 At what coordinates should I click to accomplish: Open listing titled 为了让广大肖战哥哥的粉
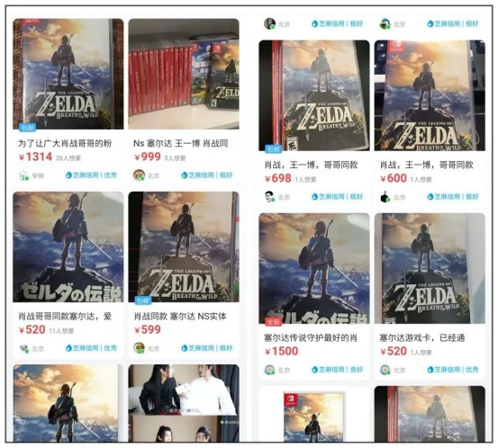click(x=65, y=143)
